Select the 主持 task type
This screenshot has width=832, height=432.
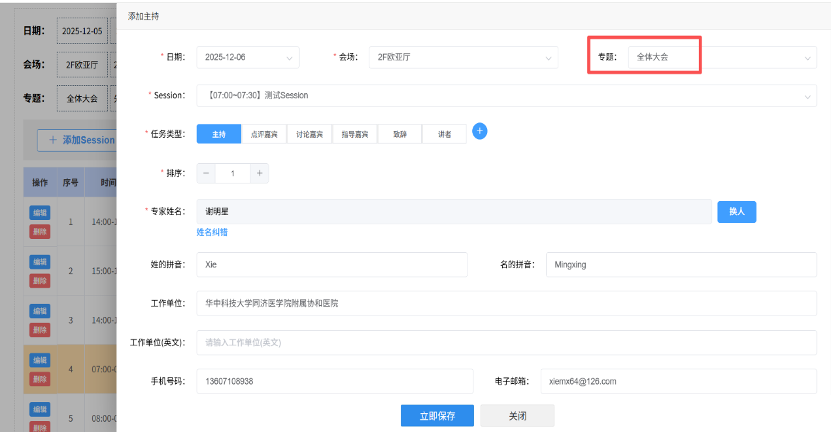[x=219, y=133]
